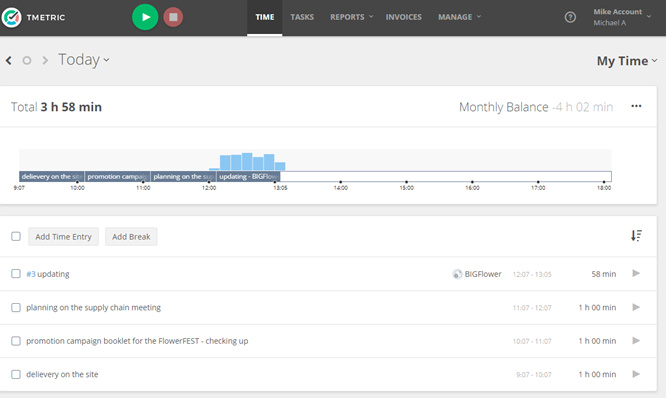Check the delievery on the site box
The width and height of the screenshot is (667, 398).
(16, 374)
